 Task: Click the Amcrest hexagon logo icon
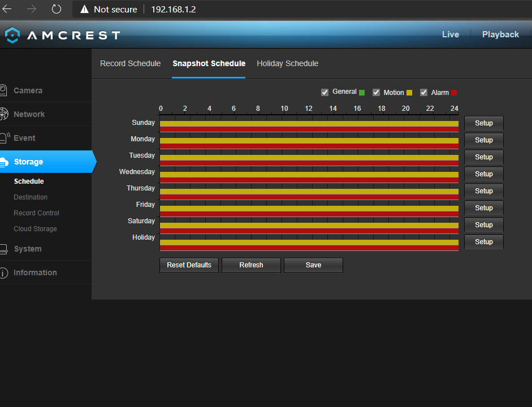(12, 35)
